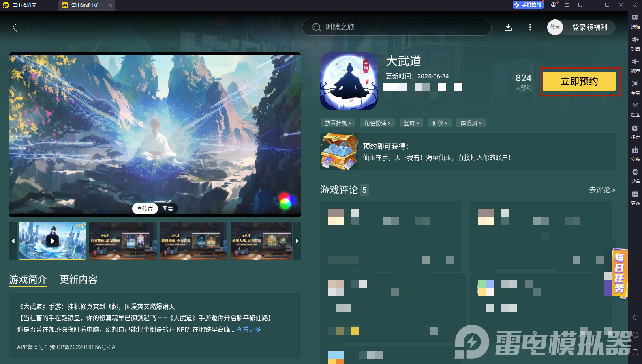Go to 去评论 to write a review

click(x=602, y=190)
